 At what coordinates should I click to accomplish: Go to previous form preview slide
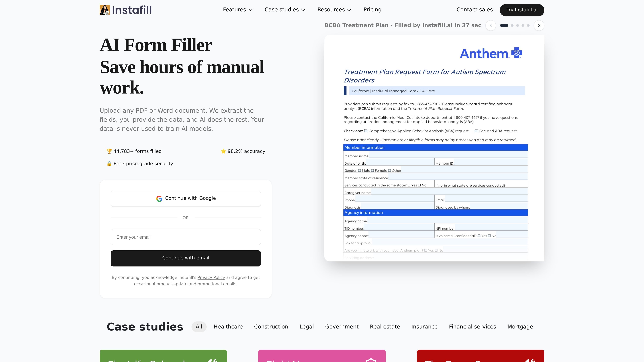pyautogui.click(x=491, y=25)
